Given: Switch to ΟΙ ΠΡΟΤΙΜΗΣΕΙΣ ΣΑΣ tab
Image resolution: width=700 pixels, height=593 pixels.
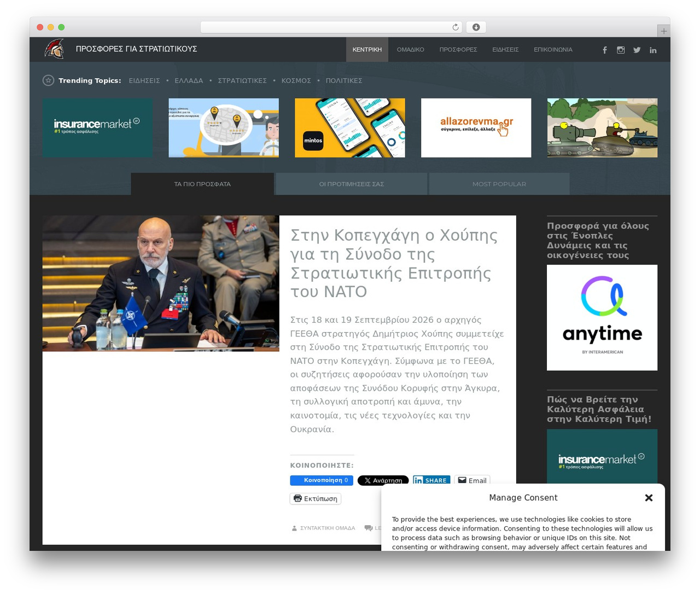Looking at the screenshot, I should coord(352,184).
